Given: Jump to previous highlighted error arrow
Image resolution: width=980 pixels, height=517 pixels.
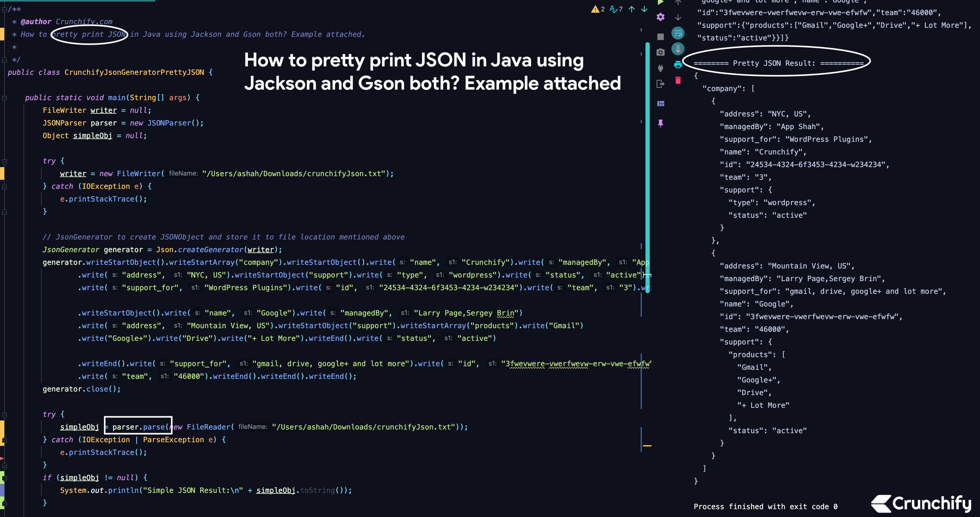Looking at the screenshot, I should [x=632, y=9].
